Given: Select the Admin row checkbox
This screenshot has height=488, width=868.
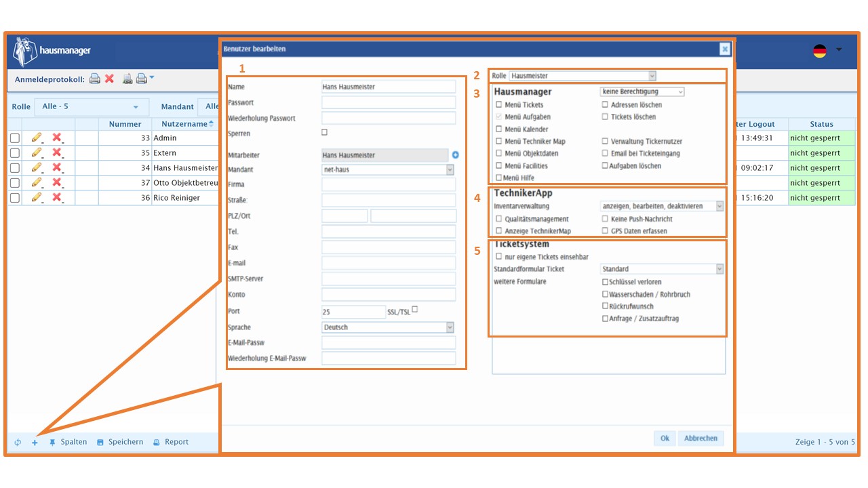Looking at the screenshot, I should [x=15, y=138].
